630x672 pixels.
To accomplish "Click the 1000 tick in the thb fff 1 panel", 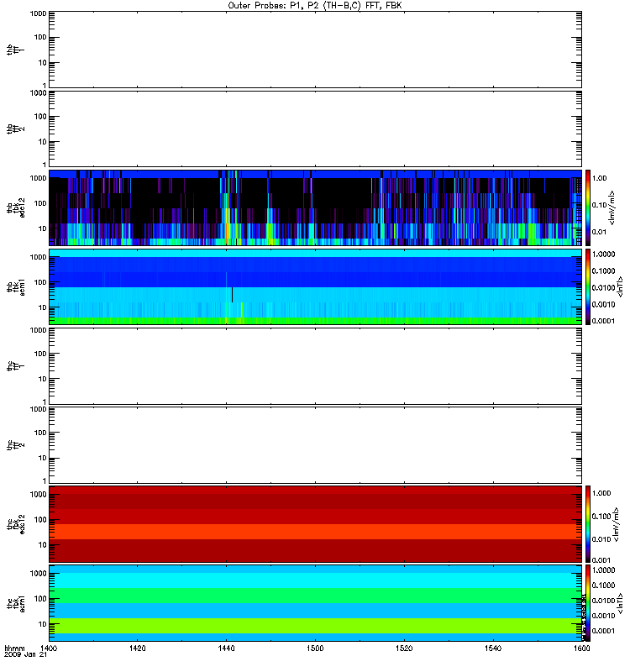I will pos(38,13).
